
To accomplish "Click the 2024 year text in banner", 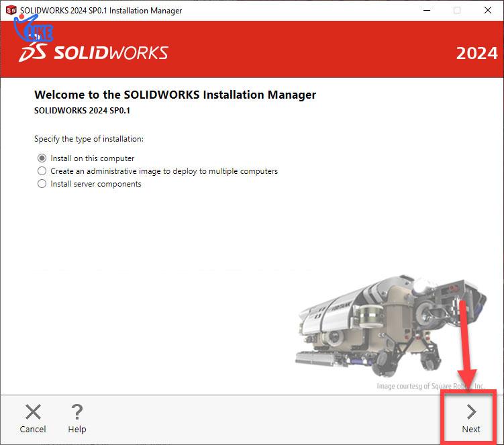I will [476, 54].
